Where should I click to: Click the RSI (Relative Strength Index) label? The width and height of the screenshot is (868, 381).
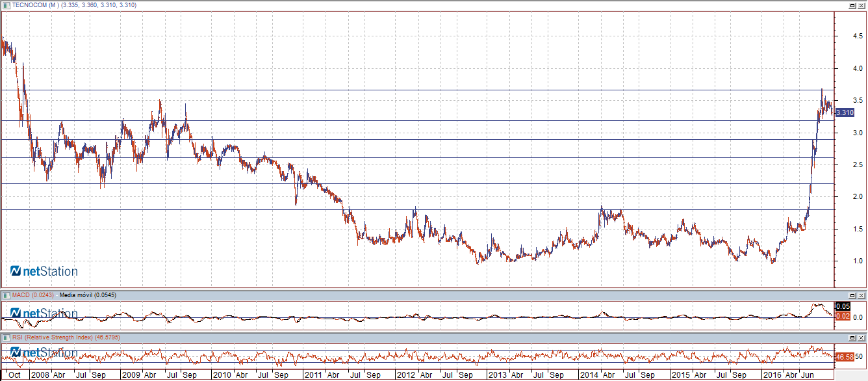tap(53, 338)
